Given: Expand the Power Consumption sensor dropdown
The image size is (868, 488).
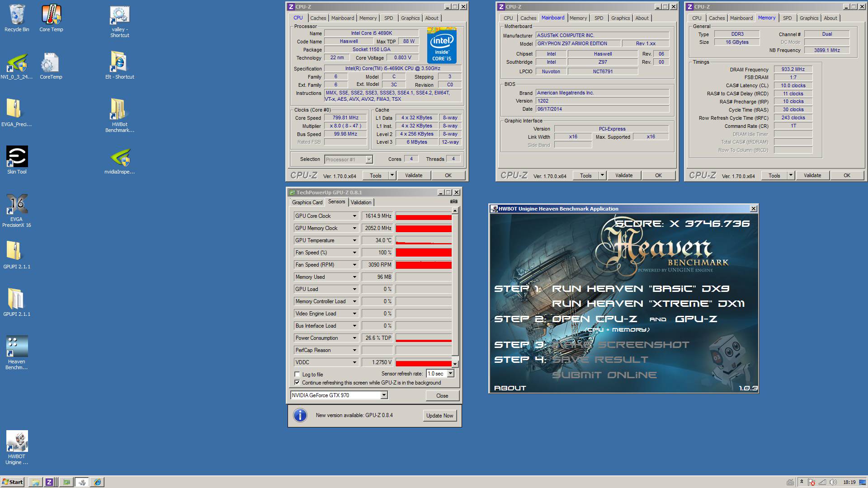Looking at the screenshot, I should click(354, 338).
